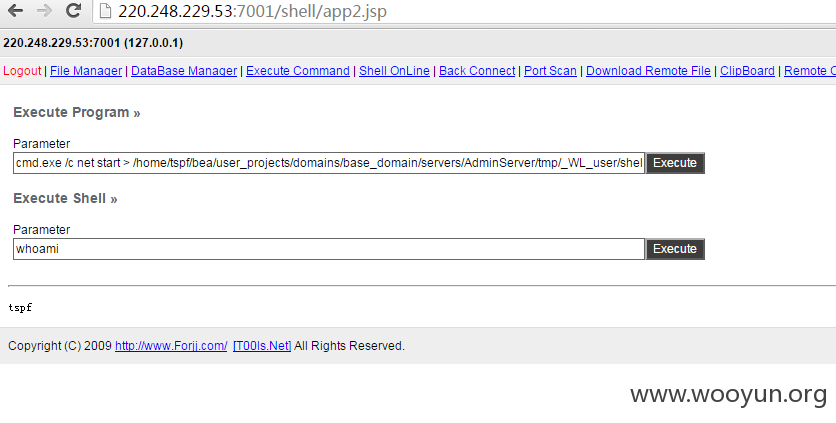Open Port Scan
836x423 pixels.
(x=550, y=71)
